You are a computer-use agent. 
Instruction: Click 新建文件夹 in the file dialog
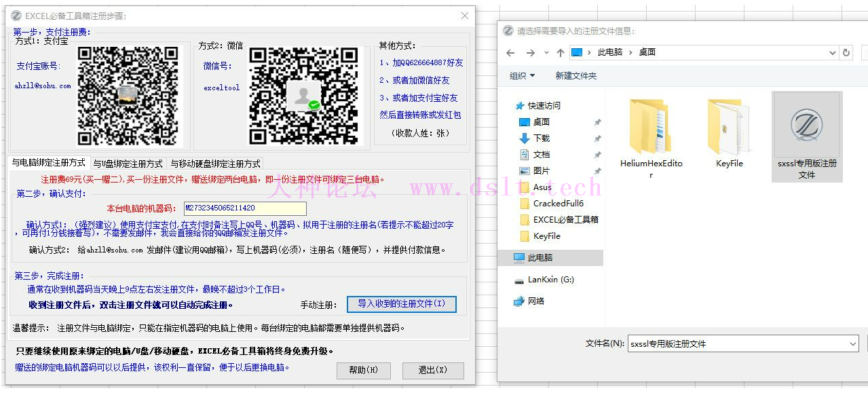point(576,76)
